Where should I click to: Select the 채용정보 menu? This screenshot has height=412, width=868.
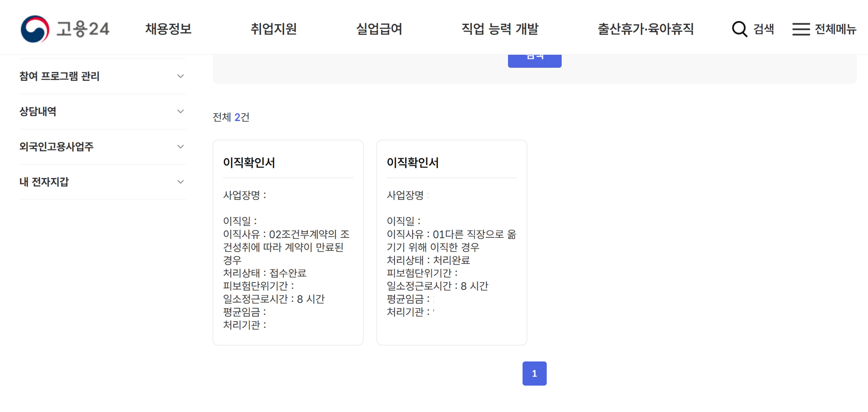[x=168, y=29]
